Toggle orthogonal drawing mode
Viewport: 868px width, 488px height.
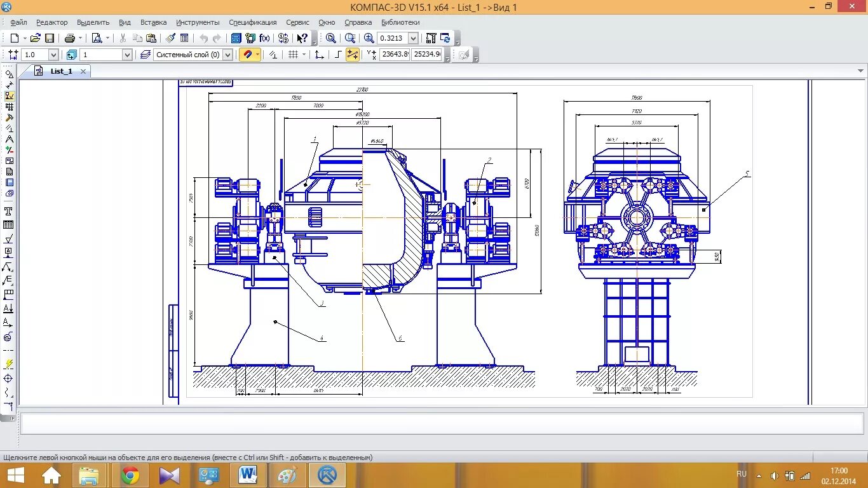click(338, 55)
